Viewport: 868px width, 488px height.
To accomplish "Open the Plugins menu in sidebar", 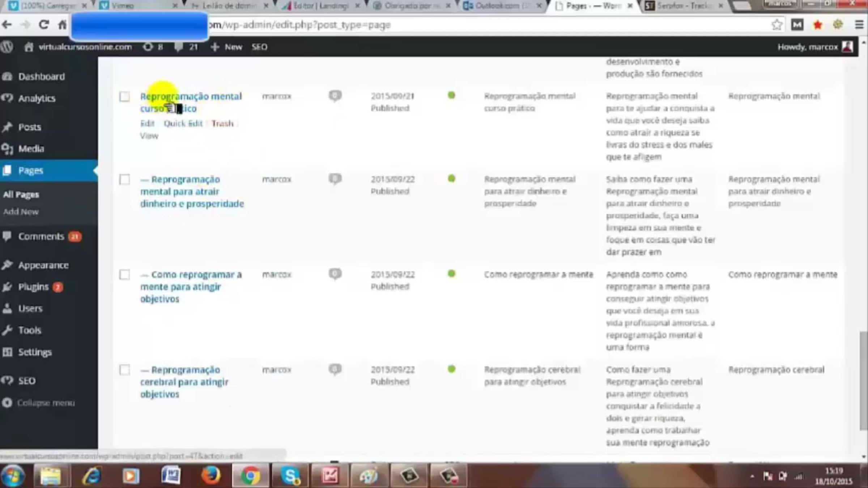I will coord(33,287).
